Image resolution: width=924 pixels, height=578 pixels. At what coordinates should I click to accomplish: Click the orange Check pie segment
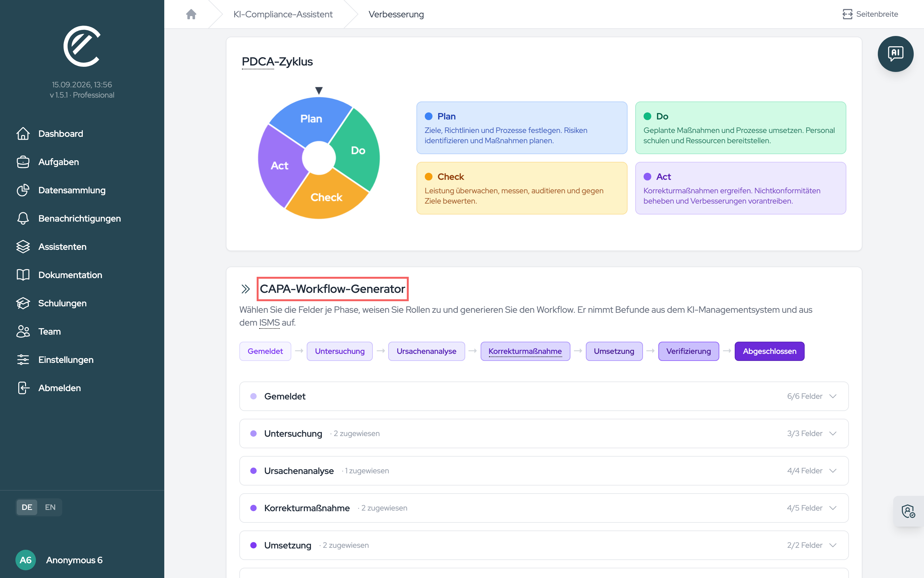[327, 197]
